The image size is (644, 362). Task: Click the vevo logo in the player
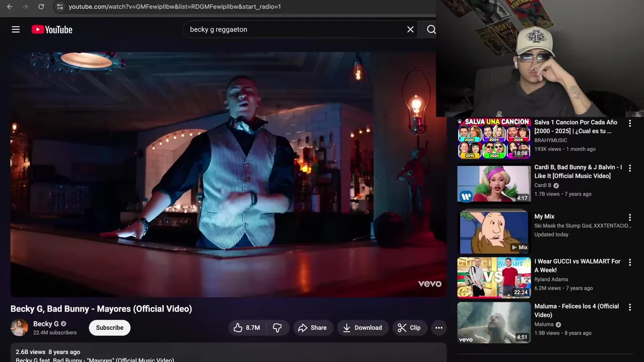pyautogui.click(x=430, y=284)
